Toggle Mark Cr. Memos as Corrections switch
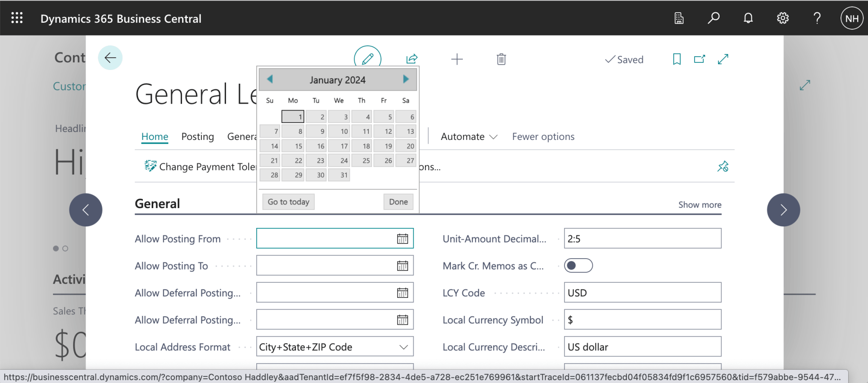The height and width of the screenshot is (383, 868). coord(578,266)
